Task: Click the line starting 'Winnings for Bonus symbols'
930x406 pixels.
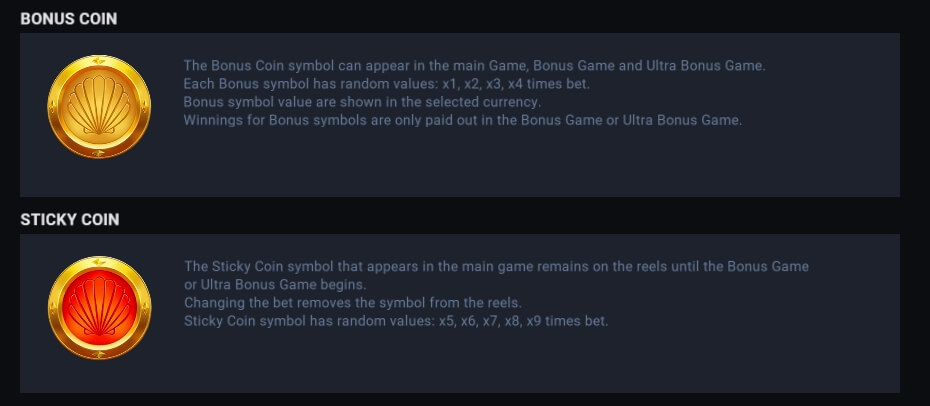Action: click(x=463, y=120)
